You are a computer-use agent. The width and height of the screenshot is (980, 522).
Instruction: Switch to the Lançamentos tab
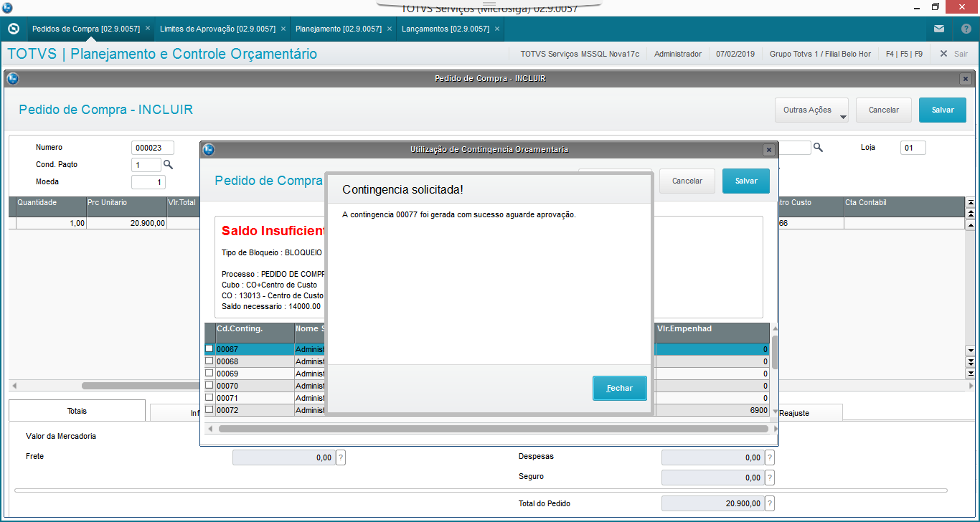point(446,29)
